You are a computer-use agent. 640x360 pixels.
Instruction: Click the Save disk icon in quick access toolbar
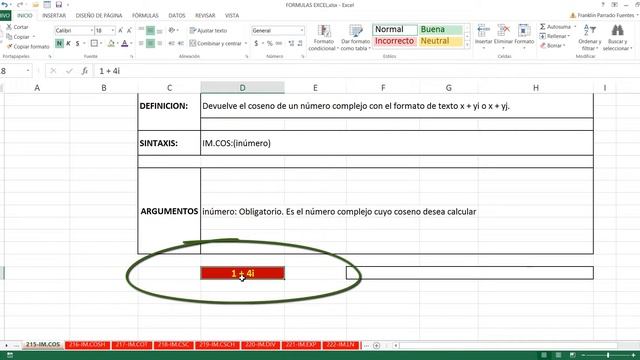point(59,5)
